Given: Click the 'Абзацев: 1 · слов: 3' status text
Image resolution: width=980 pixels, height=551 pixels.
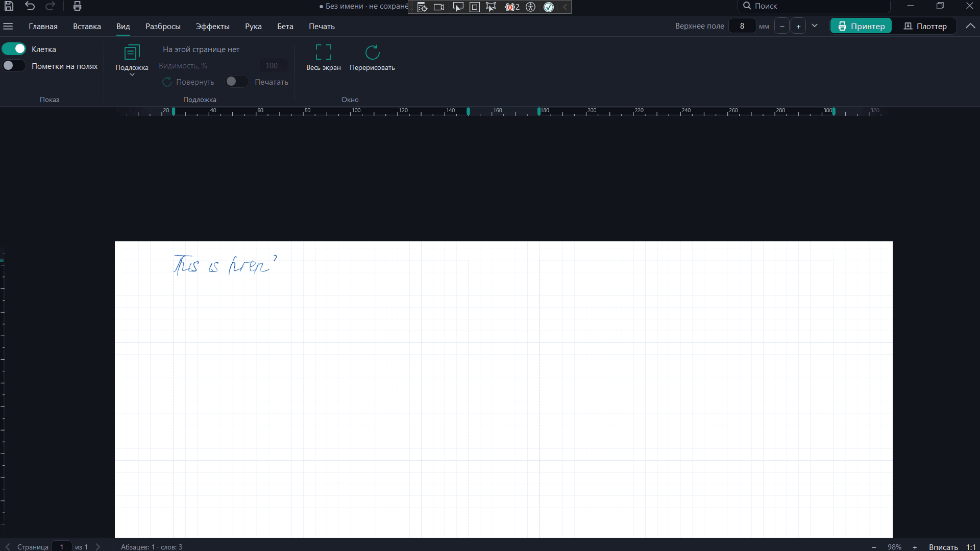Looking at the screenshot, I should coord(152,547).
